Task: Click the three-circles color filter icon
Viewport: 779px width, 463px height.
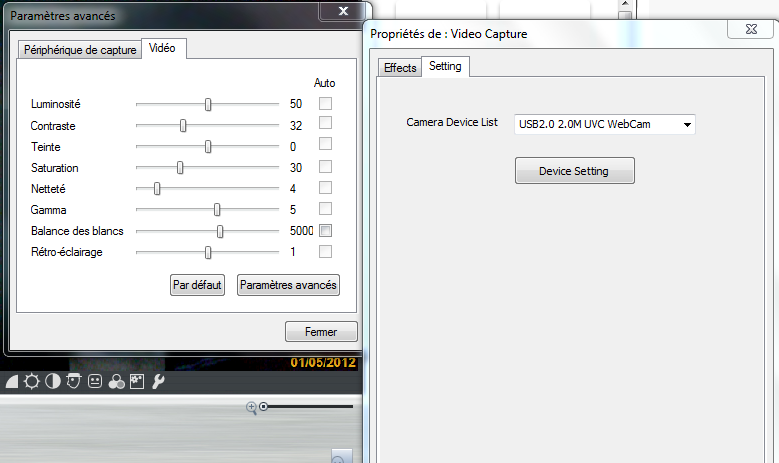Action: click(116, 381)
